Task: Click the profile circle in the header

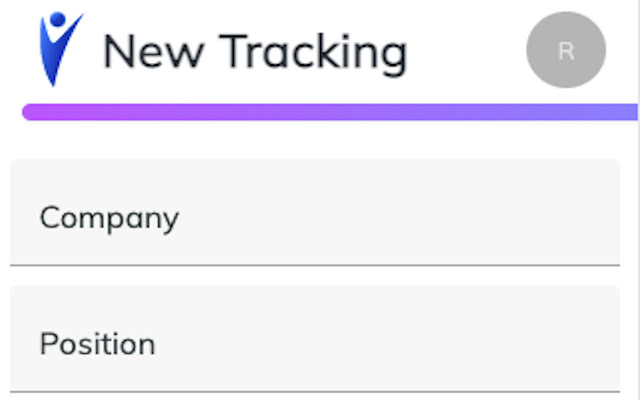Action: click(566, 50)
